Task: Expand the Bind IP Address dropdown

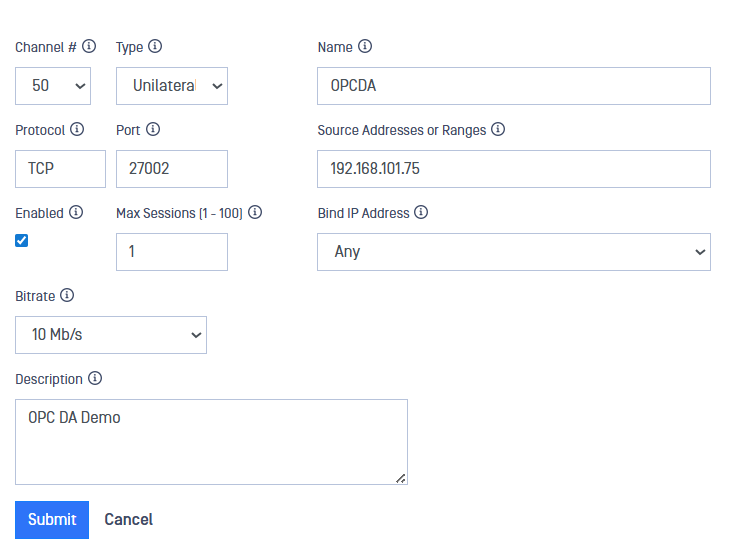Action: point(514,252)
